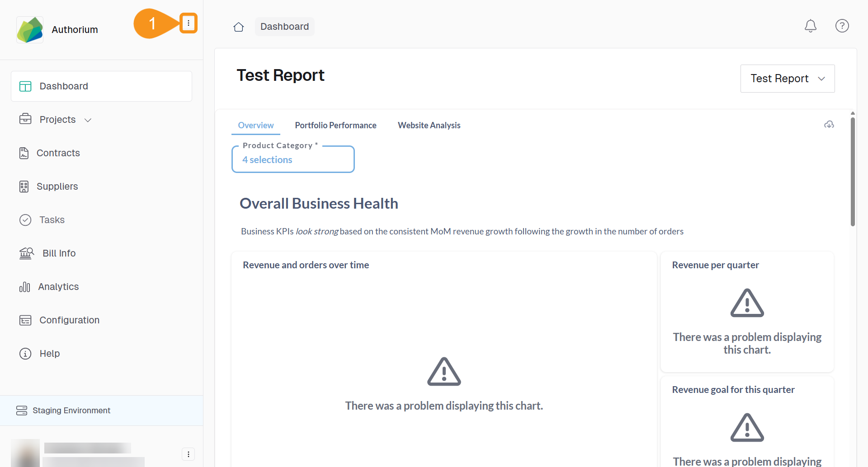Click the Authorium logo icon
Image resolution: width=868 pixels, height=467 pixels.
click(x=30, y=30)
